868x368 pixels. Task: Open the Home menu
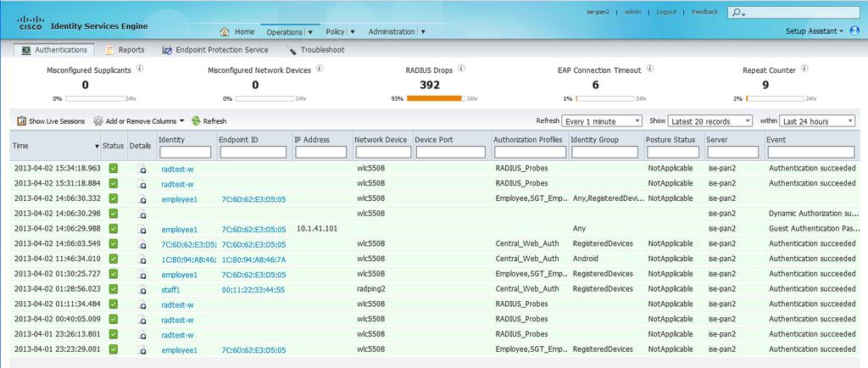(237, 32)
